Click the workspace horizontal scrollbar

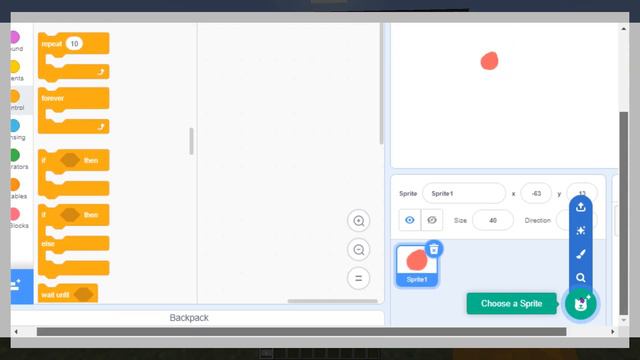[x=332, y=301]
